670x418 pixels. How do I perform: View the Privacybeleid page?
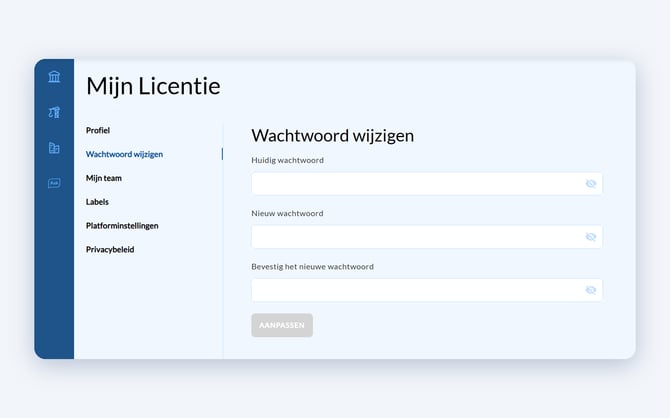click(x=110, y=250)
